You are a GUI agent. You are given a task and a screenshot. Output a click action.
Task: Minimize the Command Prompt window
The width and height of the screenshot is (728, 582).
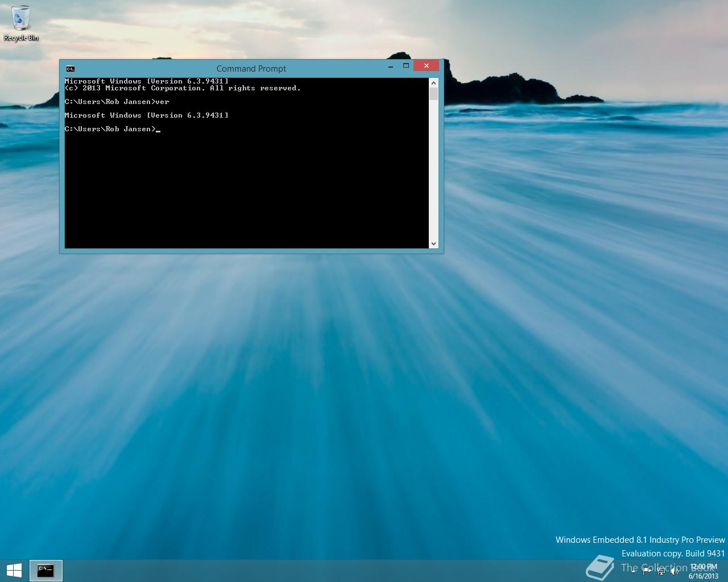(x=391, y=66)
